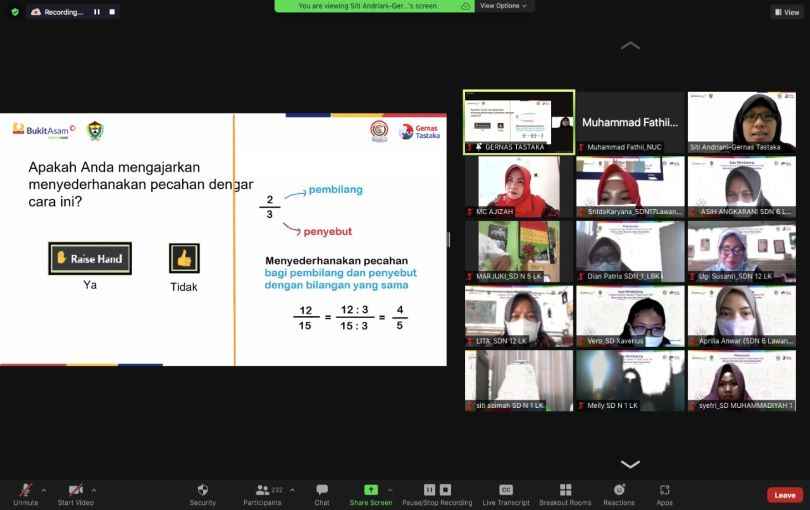This screenshot has width=810, height=510.
Task: Select the Melly SD N 1 LK tile
Action: [x=630, y=381]
